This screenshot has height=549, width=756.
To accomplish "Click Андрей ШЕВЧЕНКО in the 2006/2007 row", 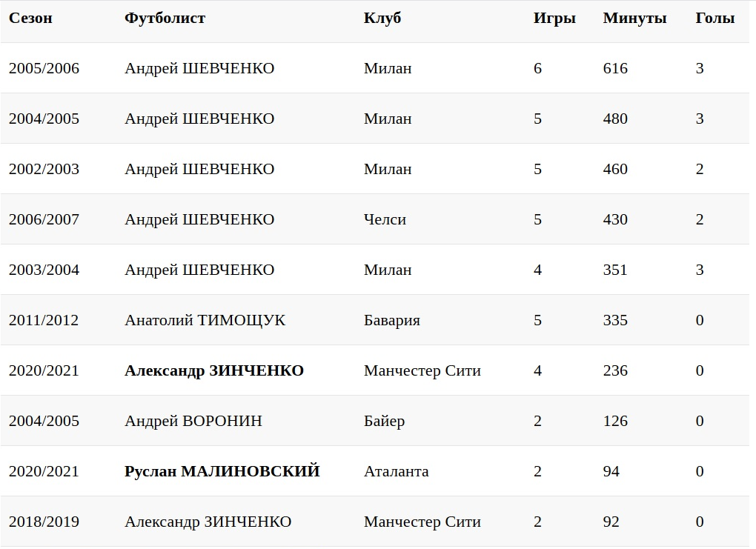I will pos(199,219).
